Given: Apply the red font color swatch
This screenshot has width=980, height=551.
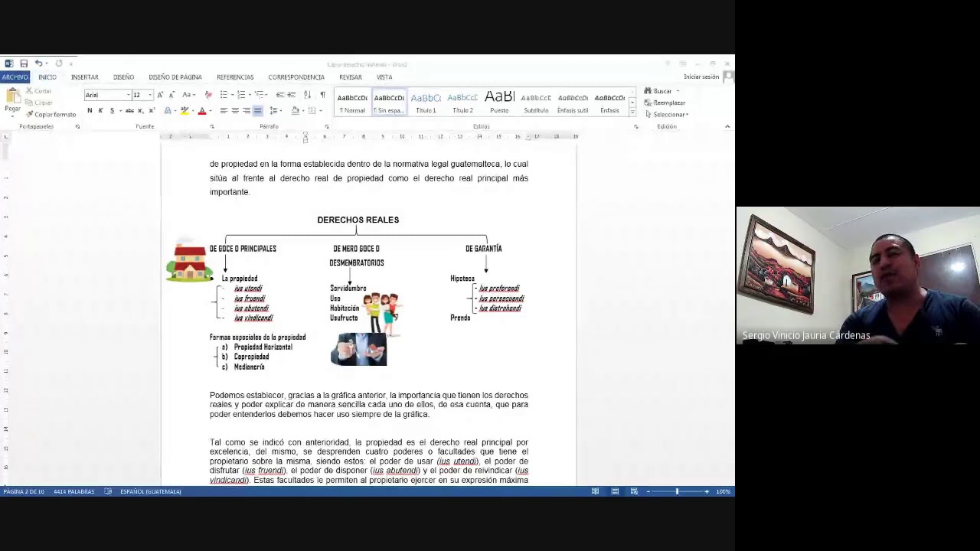Looking at the screenshot, I should (201, 111).
